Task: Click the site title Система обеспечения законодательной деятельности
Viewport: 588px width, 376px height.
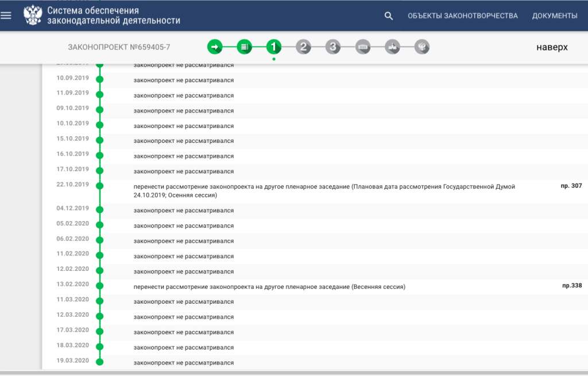Action: (114, 15)
